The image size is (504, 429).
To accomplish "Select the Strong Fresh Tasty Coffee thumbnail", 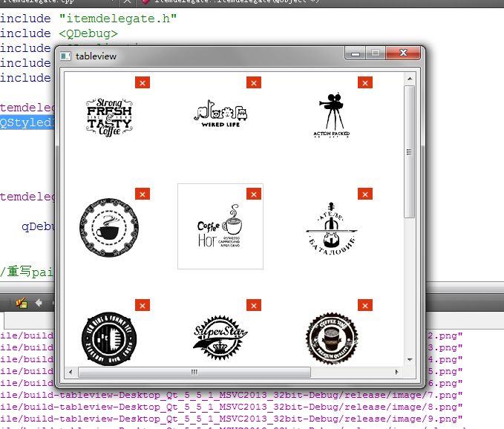I will [109, 117].
